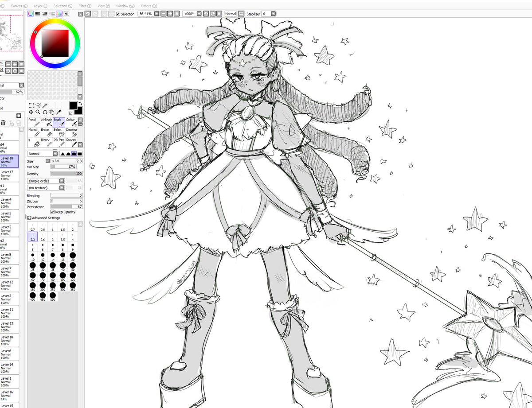Viewport: 532px width, 408px height.
Task: Open the Canvas menu
Action: pyautogui.click(x=19, y=6)
